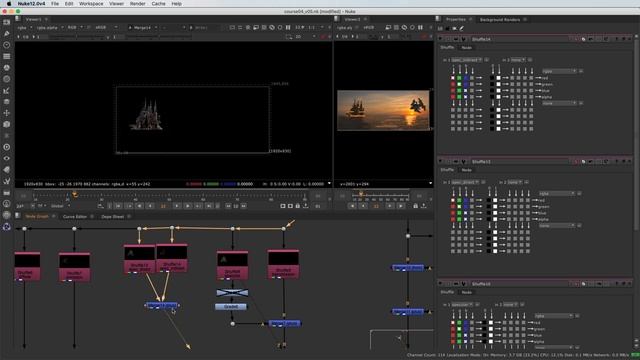Switch to the Curve Editor tab
Screen dimensions: 640x360
tap(75, 216)
